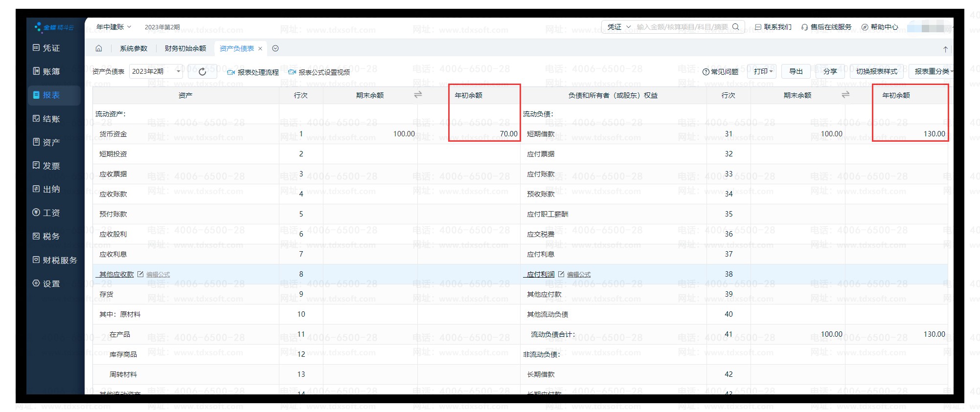Screen dimensions: 980x412
Task: Expand the 年中建账 account set dropdown
Action: point(114,27)
